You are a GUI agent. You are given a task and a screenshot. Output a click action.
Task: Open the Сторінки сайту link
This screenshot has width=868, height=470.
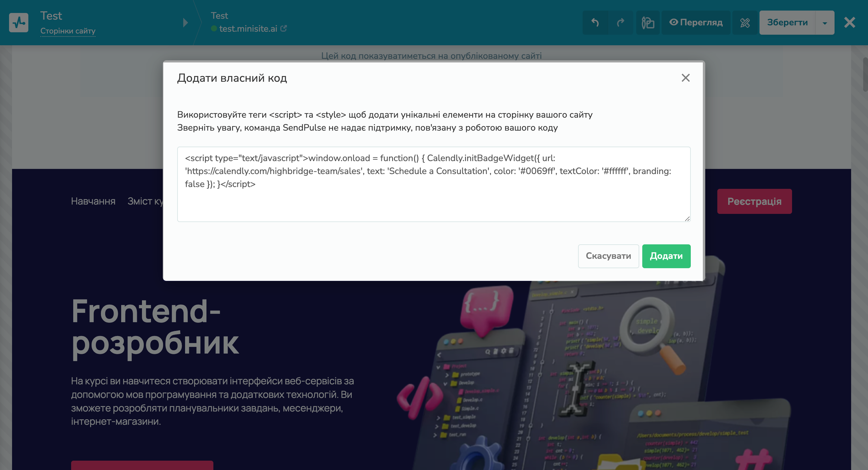click(x=68, y=31)
